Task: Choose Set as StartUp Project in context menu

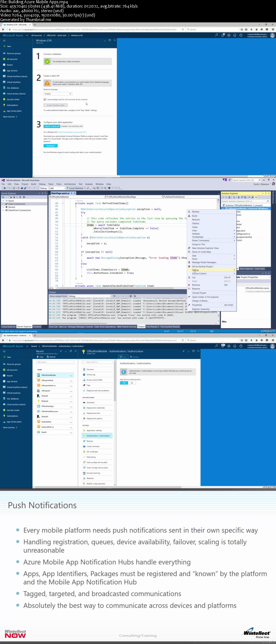Action: [202, 266]
